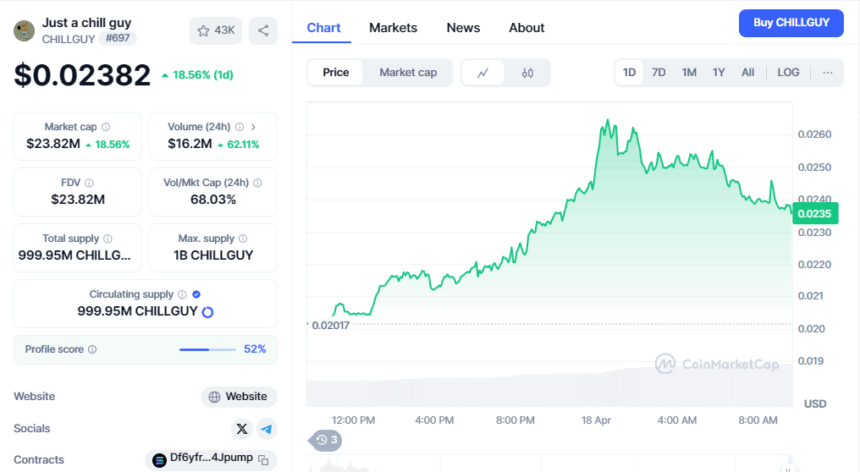The width and height of the screenshot is (860, 472).
Task: Click the Buy CHILLGUY button
Action: click(x=791, y=23)
